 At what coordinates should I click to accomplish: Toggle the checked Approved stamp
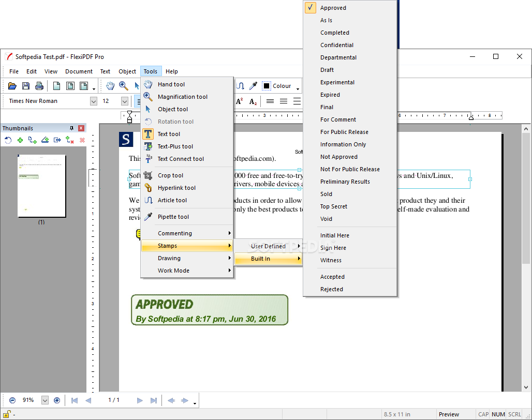350,8
